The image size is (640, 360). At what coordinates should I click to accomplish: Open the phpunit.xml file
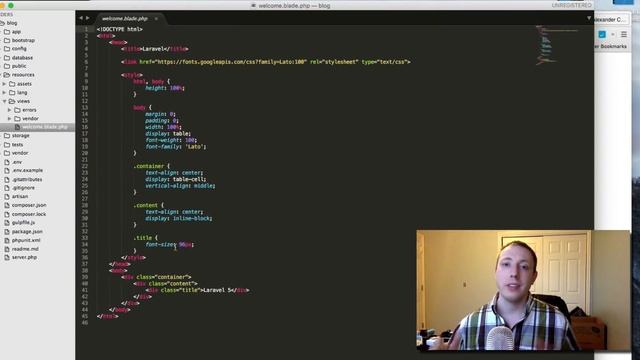pyautogui.click(x=26, y=240)
